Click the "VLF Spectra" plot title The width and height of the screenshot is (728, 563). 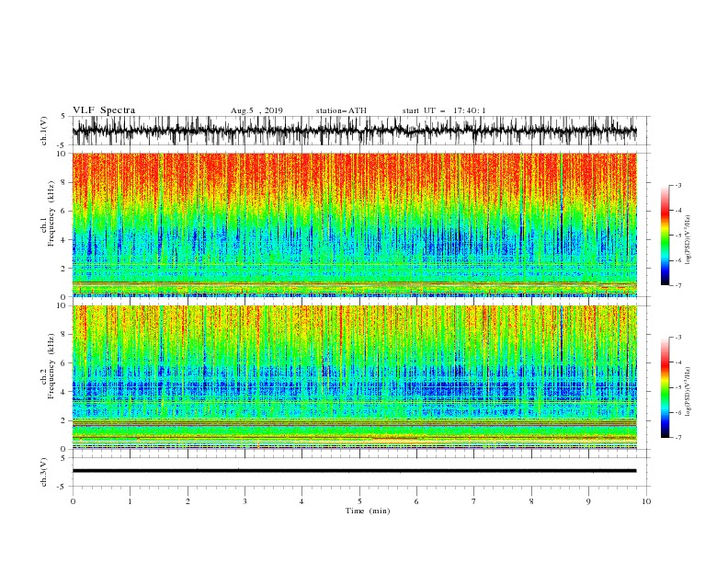tap(104, 110)
